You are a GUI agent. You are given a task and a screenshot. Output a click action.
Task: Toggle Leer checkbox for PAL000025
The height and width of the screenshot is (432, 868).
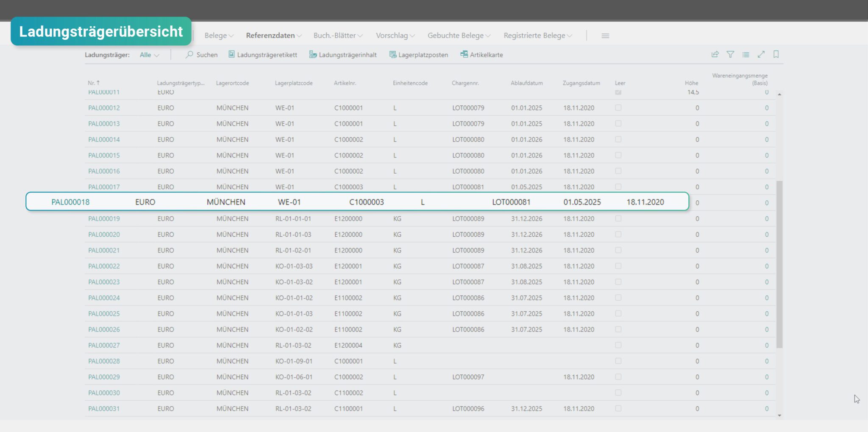618,313
